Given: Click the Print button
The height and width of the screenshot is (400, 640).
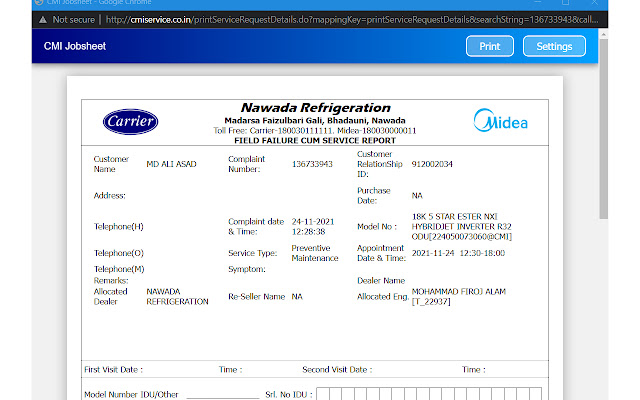Looking at the screenshot, I should [x=489, y=46].
